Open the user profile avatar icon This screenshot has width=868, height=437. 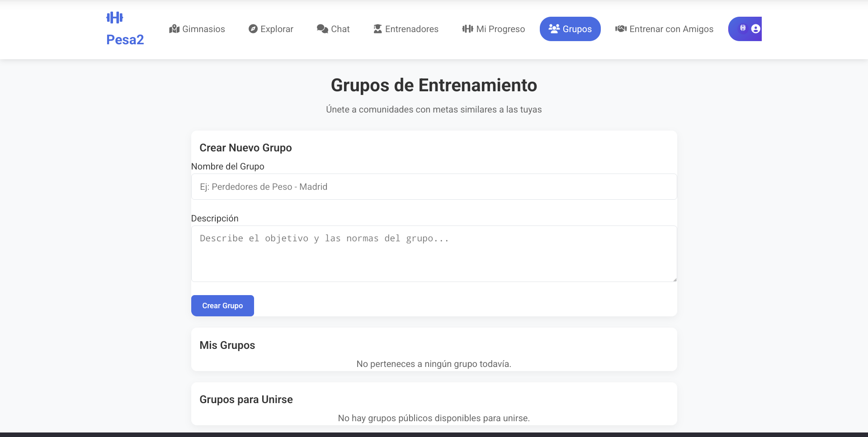point(755,29)
